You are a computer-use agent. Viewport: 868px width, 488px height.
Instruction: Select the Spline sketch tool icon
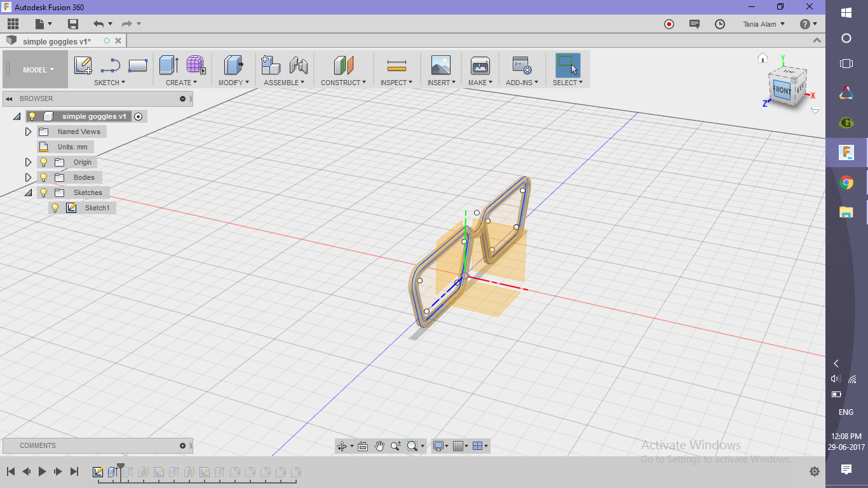(111, 65)
